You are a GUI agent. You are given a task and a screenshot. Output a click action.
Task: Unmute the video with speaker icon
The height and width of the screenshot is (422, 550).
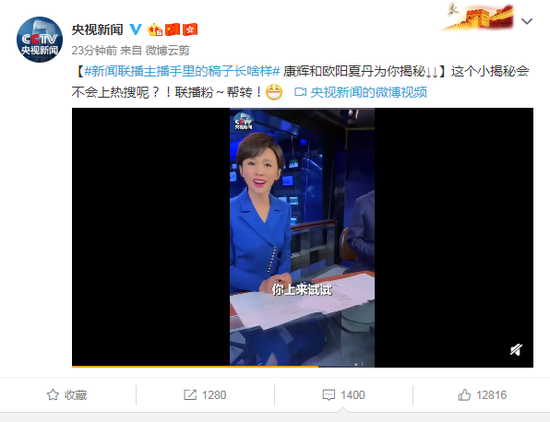[516, 350]
